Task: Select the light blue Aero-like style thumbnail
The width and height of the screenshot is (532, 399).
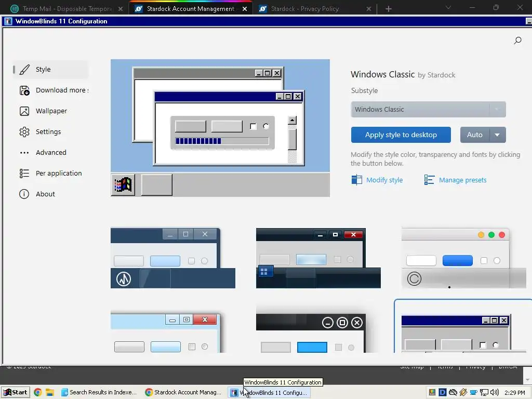Action: (x=166, y=333)
